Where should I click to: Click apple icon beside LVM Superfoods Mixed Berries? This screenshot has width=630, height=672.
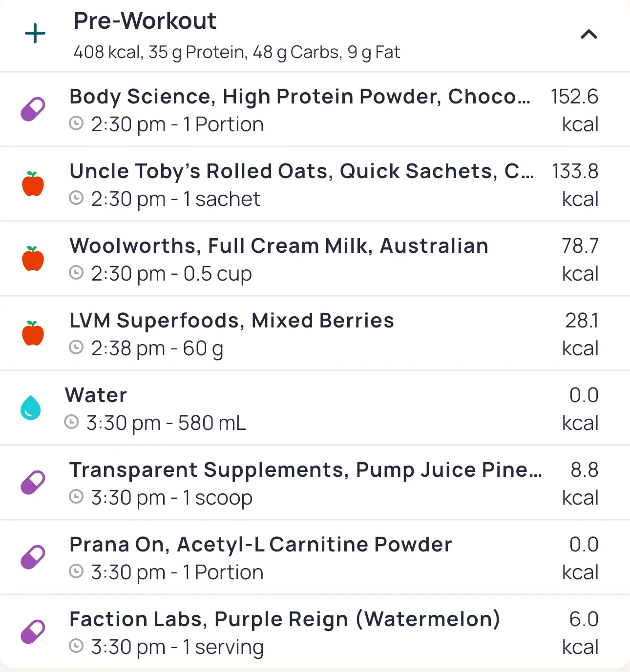tap(33, 333)
